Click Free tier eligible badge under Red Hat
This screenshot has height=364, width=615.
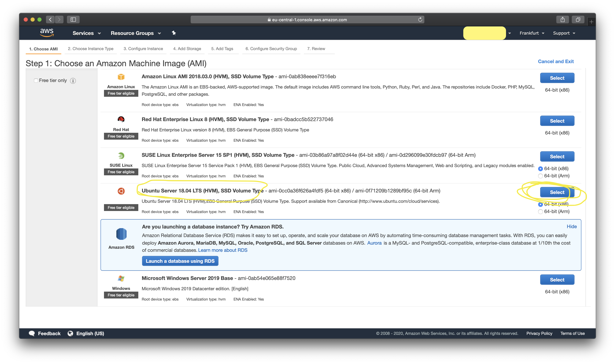(121, 136)
